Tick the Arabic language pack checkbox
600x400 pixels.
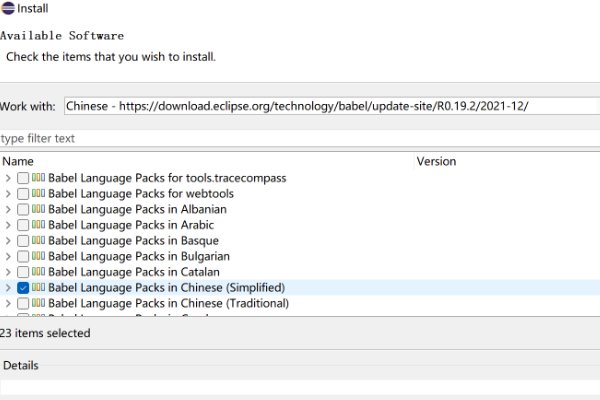tap(23, 225)
